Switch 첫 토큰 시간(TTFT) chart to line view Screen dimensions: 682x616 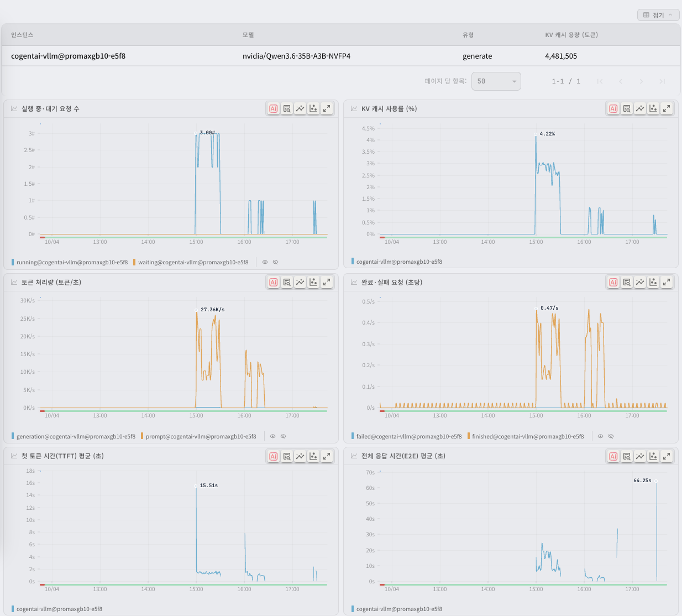(300, 456)
